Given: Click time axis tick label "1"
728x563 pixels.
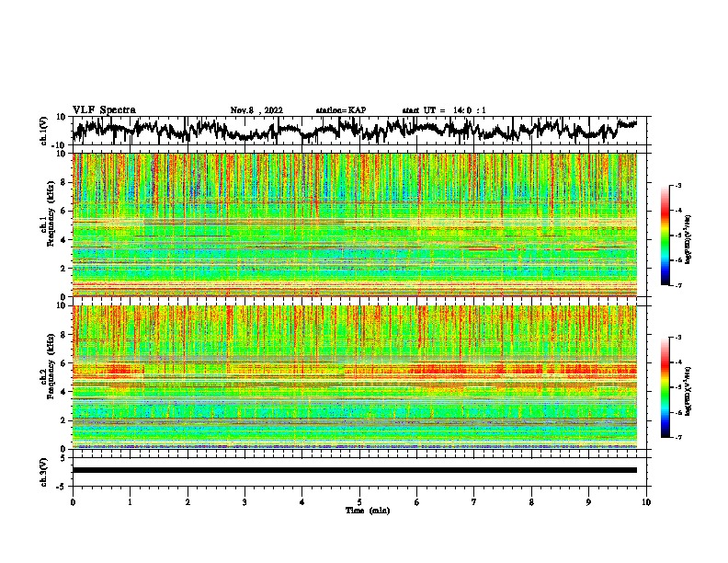Looking at the screenshot, I should click(x=130, y=502).
